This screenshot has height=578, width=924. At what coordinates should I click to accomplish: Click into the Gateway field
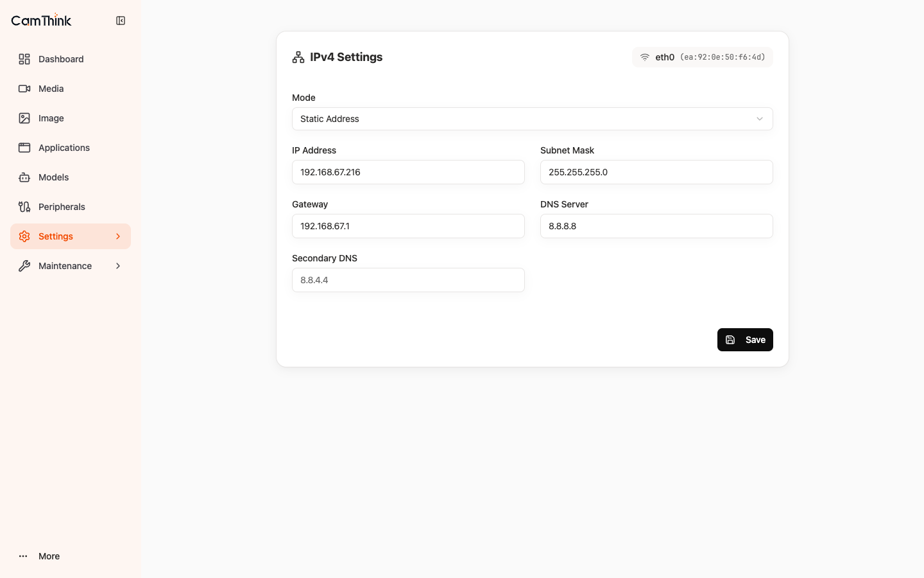point(408,226)
